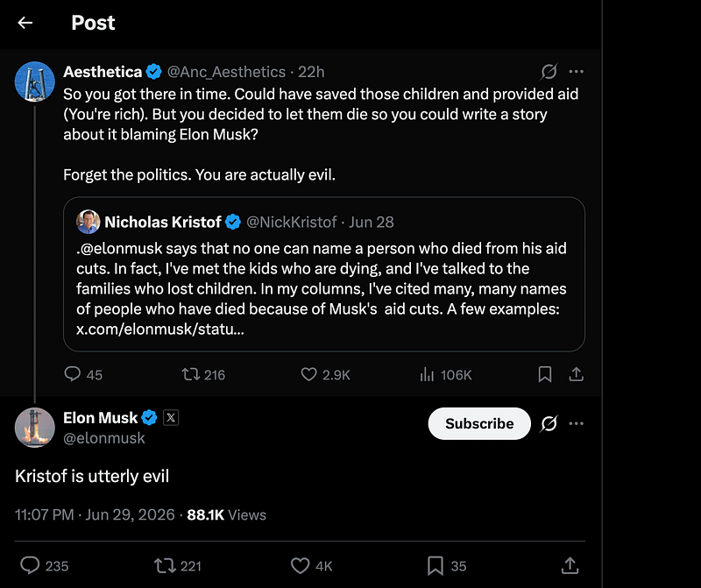
Task: Open Nicholas Kristof's quoted post profile picture
Action: (x=89, y=222)
